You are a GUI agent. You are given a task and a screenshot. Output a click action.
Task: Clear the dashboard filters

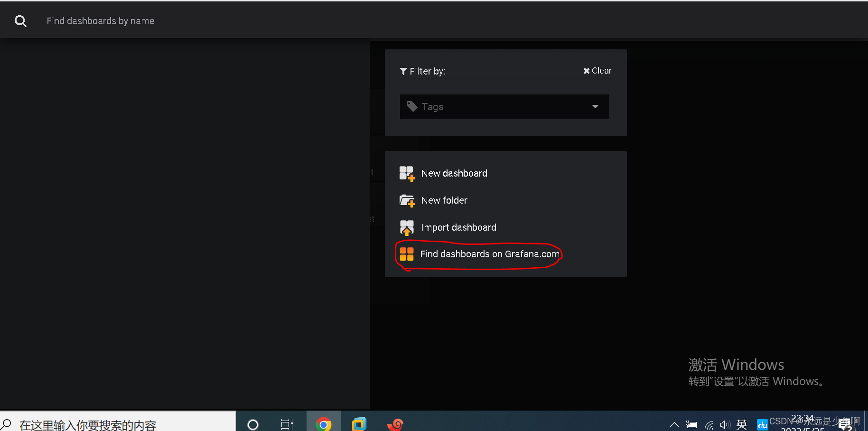[x=597, y=71]
